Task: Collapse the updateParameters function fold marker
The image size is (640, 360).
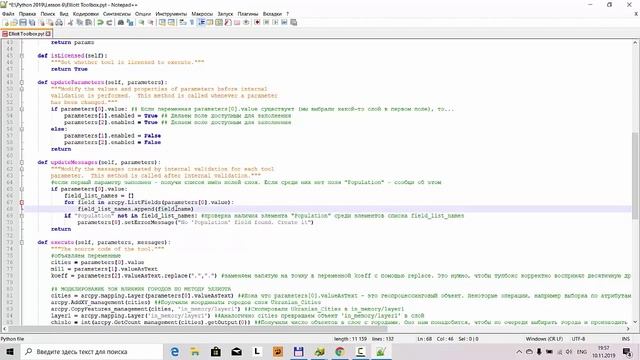Action: (x=22, y=82)
